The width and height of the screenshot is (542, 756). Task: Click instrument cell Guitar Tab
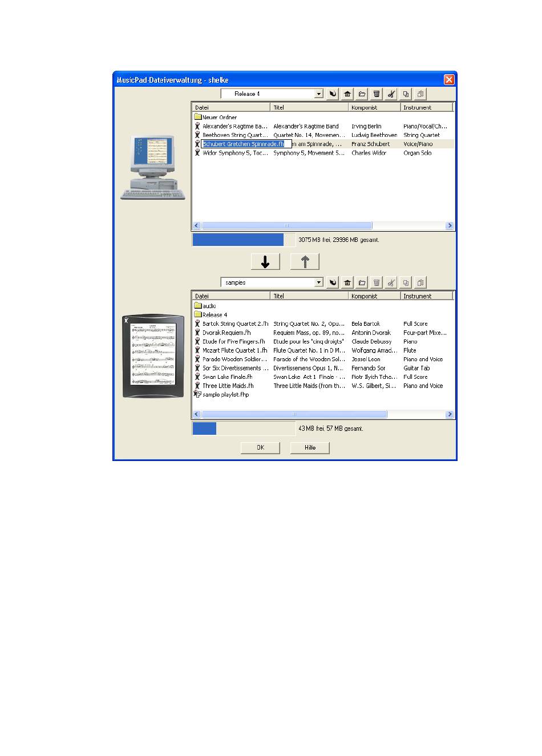click(x=416, y=368)
